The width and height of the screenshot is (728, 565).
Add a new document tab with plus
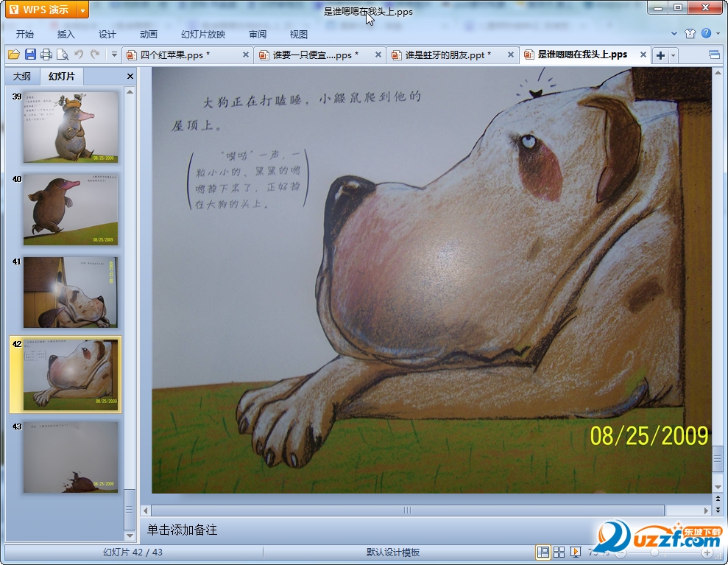tap(660, 56)
